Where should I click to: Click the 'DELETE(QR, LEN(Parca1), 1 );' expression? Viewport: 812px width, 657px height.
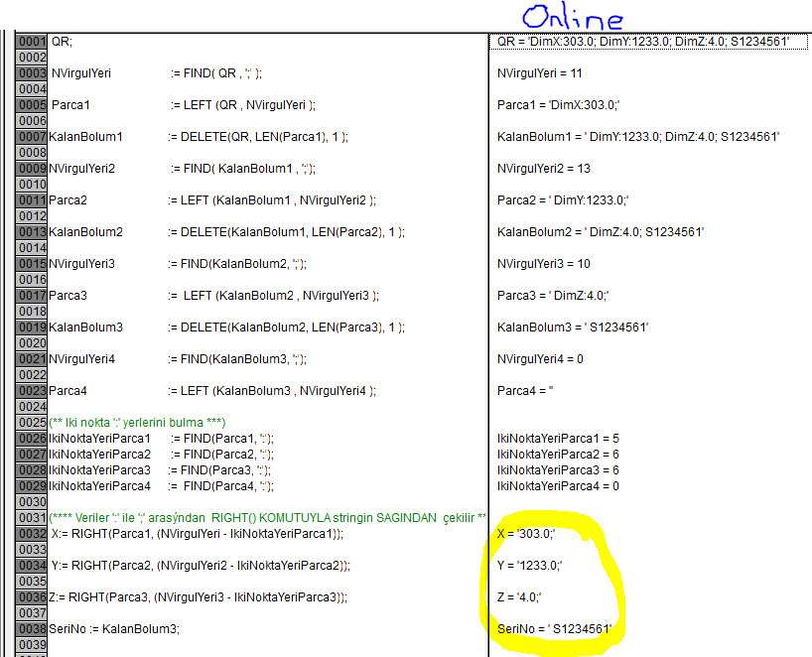264,137
